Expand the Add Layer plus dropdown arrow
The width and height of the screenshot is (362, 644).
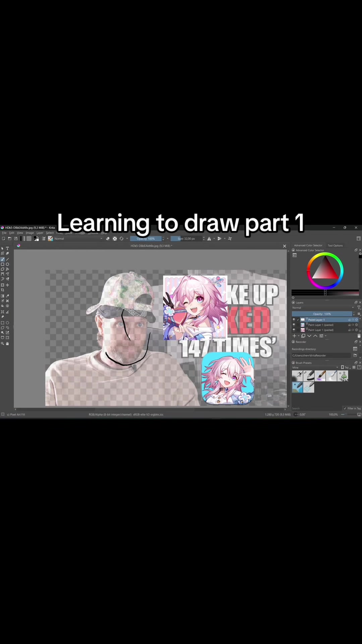pos(298,336)
